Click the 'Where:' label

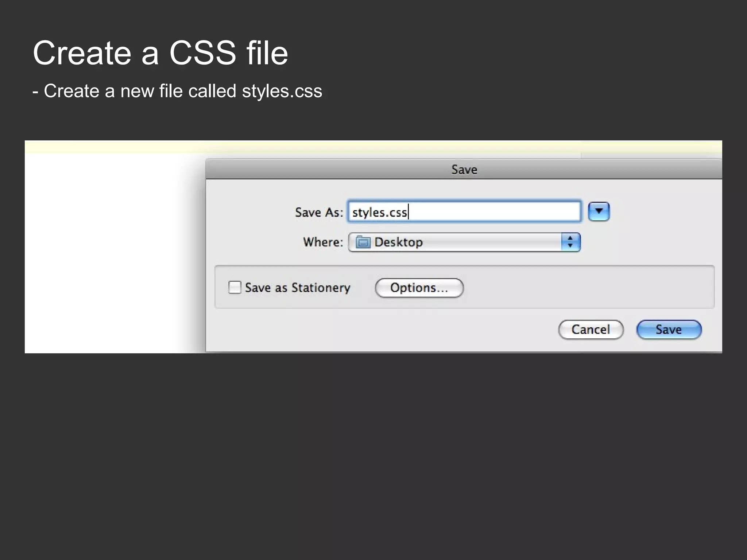click(323, 242)
